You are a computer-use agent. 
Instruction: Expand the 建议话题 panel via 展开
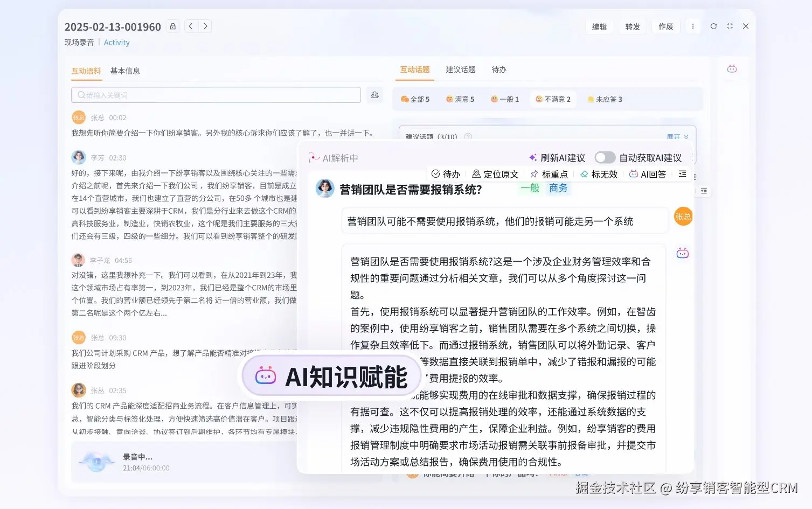coord(677,137)
